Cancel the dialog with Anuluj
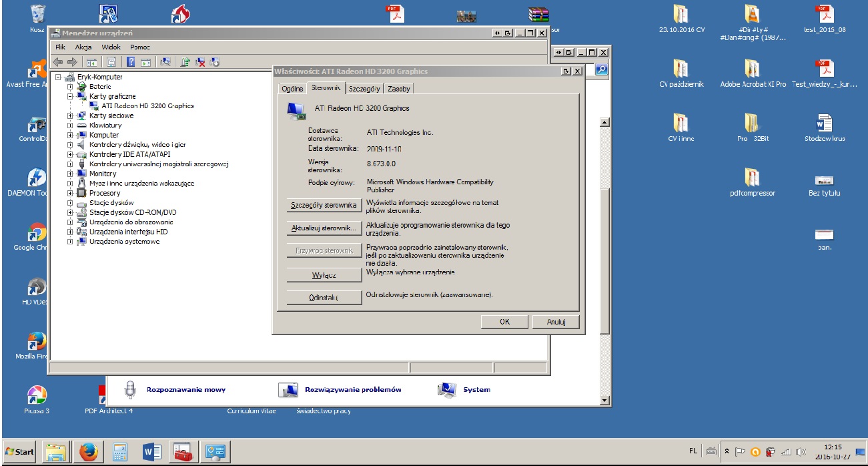Viewport: 868px width, 466px height. click(556, 322)
